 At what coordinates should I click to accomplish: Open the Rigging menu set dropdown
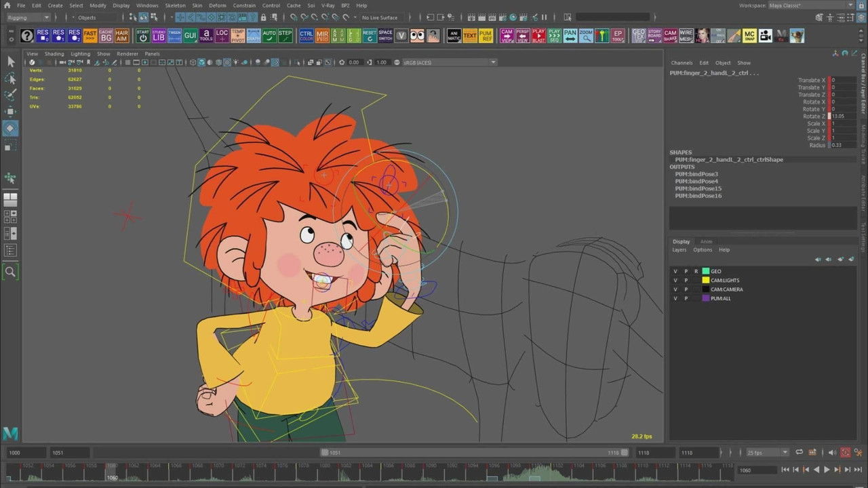click(27, 18)
